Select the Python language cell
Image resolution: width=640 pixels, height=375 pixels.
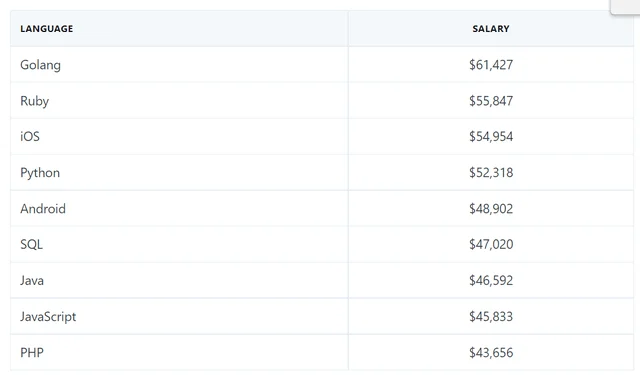(40, 173)
